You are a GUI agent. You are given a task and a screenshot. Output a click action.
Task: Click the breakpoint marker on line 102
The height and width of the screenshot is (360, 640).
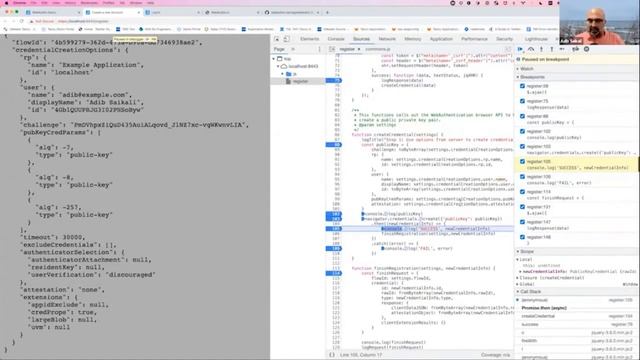click(x=334, y=214)
